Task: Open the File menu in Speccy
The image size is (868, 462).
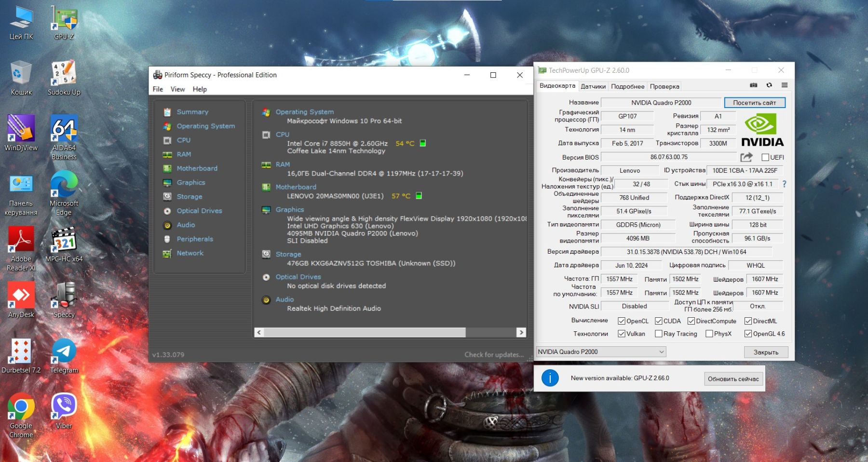Action: [158, 89]
